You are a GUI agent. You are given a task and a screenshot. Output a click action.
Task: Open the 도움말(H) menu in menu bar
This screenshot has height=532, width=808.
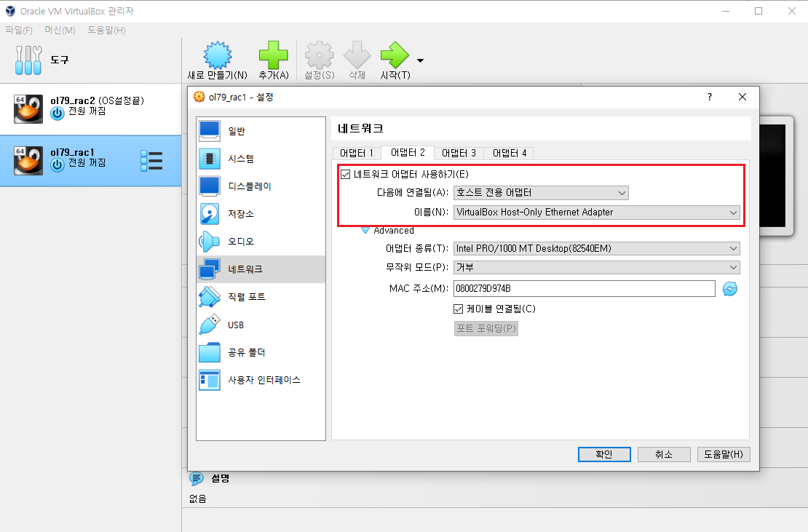(x=106, y=30)
